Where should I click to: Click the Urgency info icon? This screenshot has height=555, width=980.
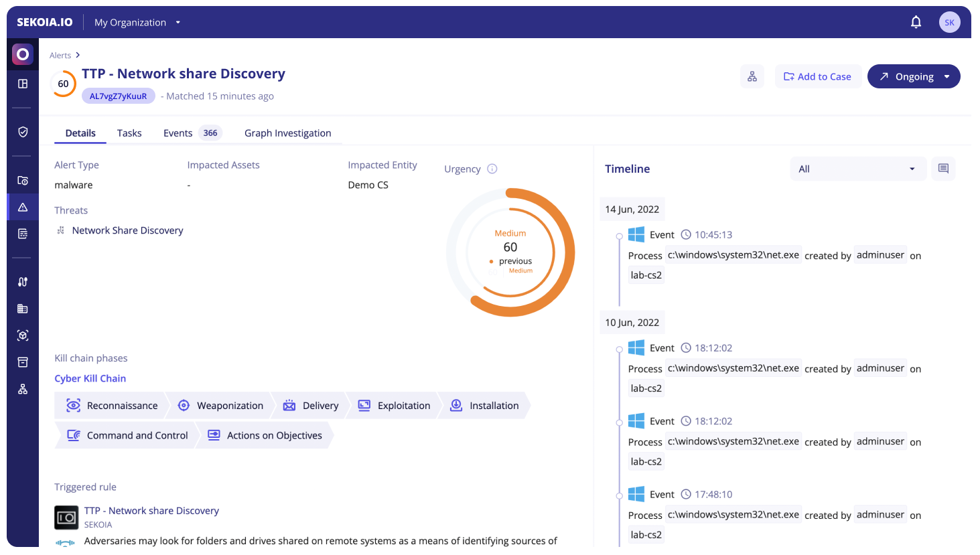(x=492, y=169)
